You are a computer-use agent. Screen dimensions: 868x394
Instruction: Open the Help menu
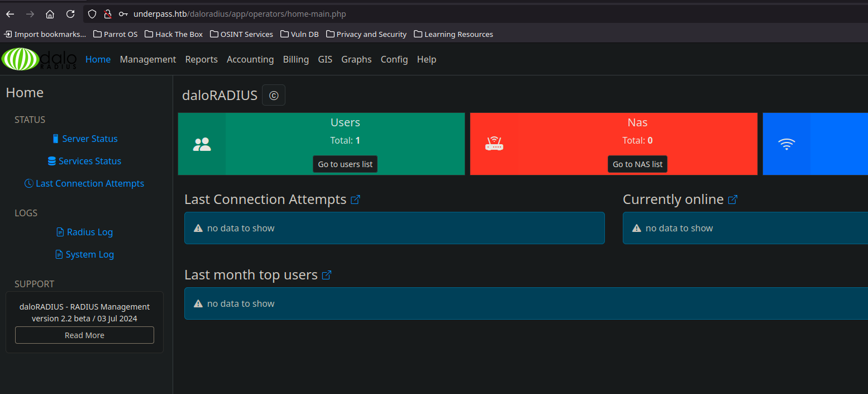(x=427, y=59)
